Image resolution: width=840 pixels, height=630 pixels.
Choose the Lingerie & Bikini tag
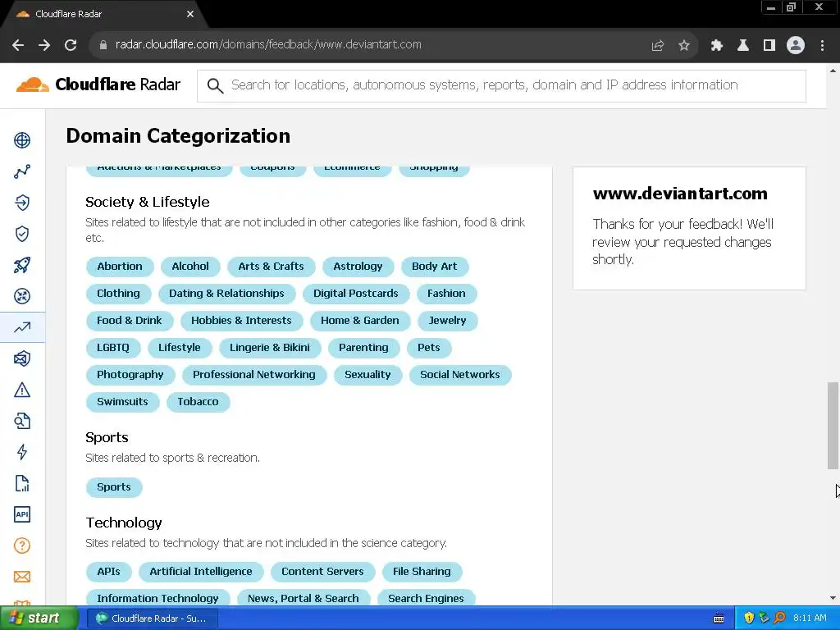point(269,348)
